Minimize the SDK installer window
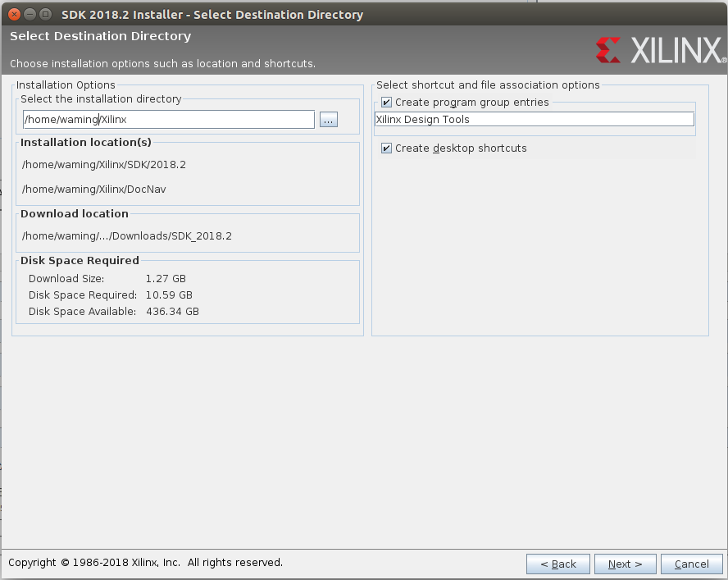The height and width of the screenshot is (580, 728). [30, 15]
